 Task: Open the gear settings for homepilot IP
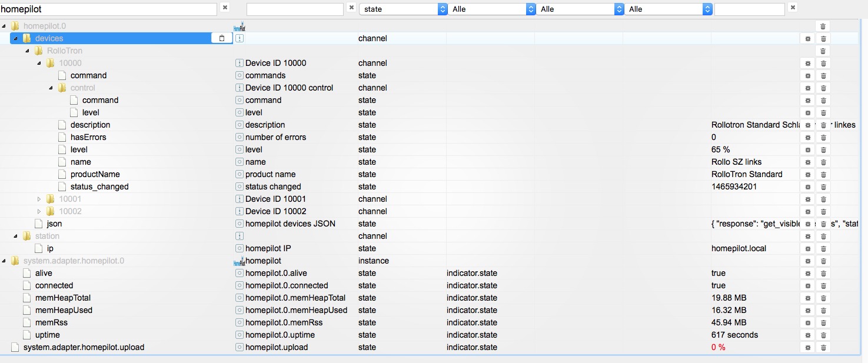[x=808, y=248]
